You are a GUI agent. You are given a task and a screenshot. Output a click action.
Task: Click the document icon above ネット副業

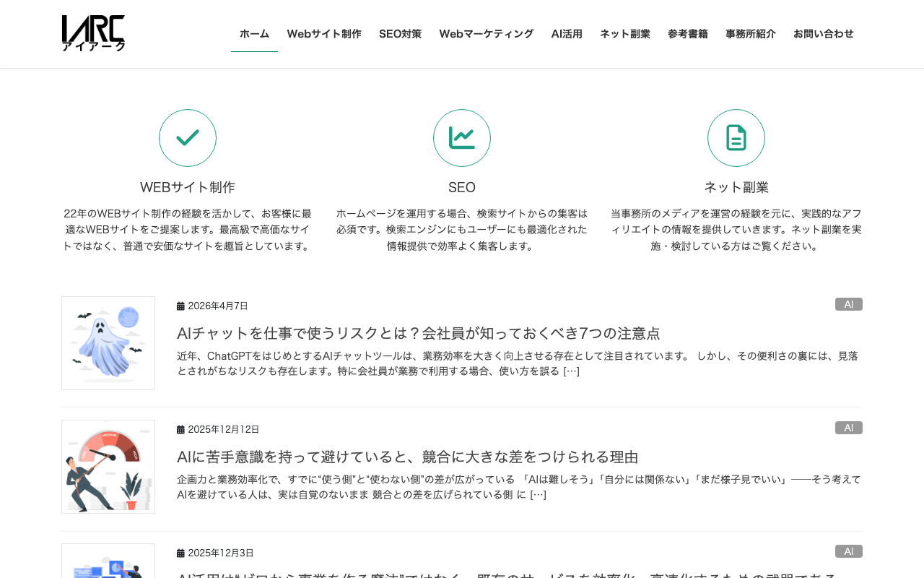736,138
